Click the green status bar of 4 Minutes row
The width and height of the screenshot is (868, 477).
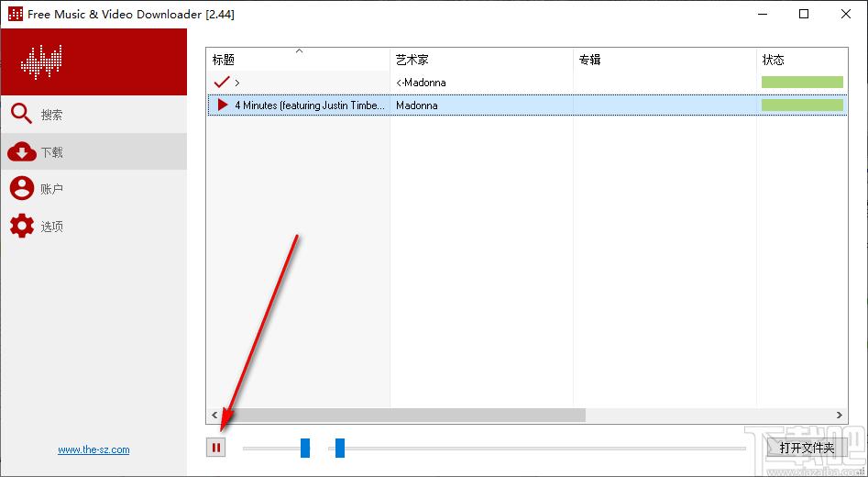point(802,105)
